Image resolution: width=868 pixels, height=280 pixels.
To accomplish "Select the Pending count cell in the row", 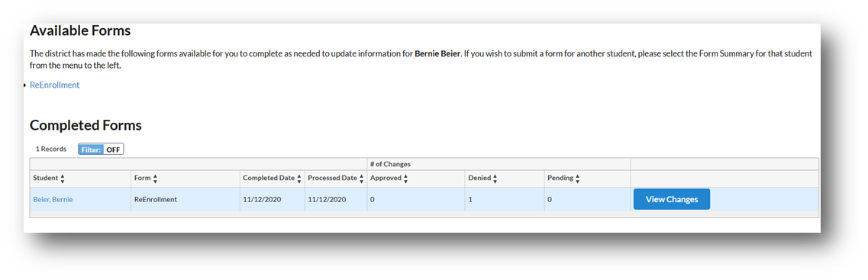I will (587, 199).
